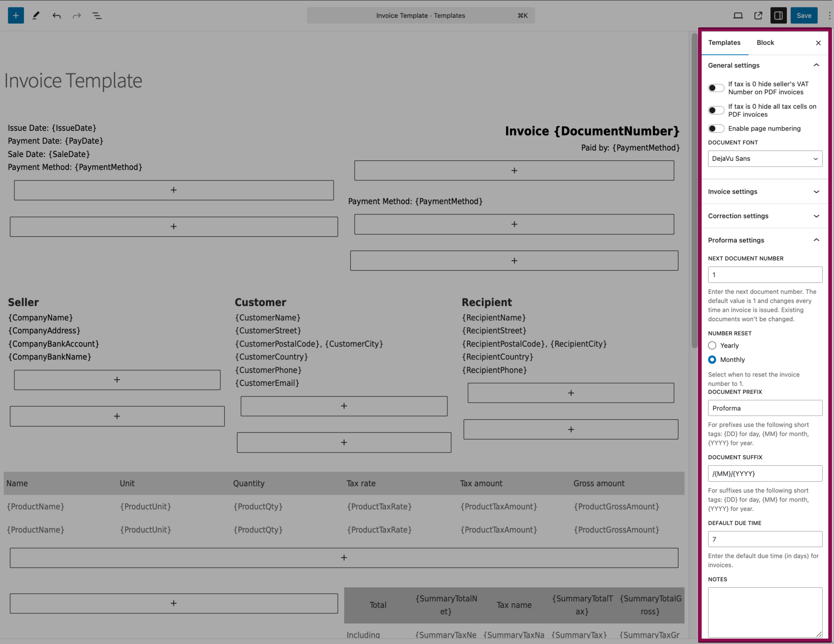Undo the last change
The height and width of the screenshot is (644, 834).
[x=56, y=15]
